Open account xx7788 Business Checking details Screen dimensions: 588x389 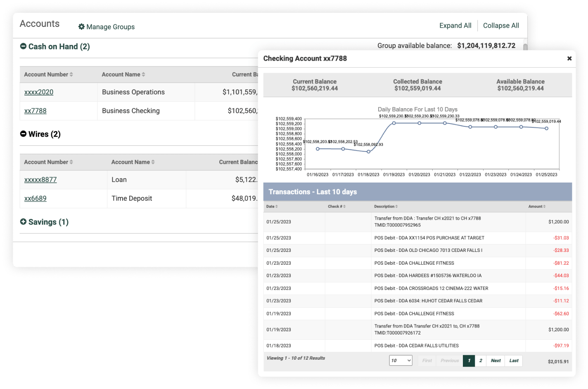(x=36, y=111)
